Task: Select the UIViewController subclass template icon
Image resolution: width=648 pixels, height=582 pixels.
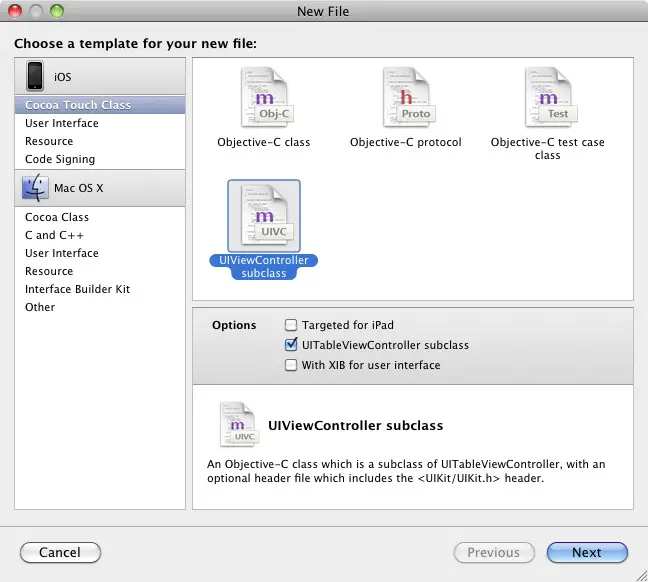Action: (x=263, y=217)
